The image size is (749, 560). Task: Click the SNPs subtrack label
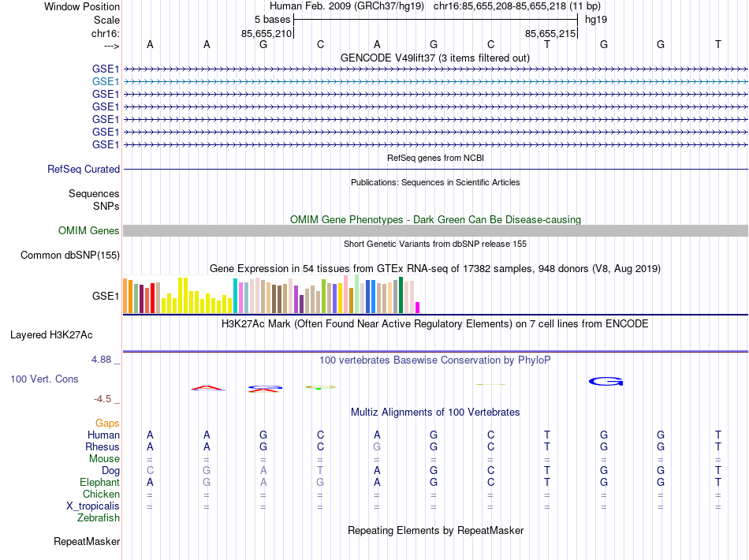106,206
